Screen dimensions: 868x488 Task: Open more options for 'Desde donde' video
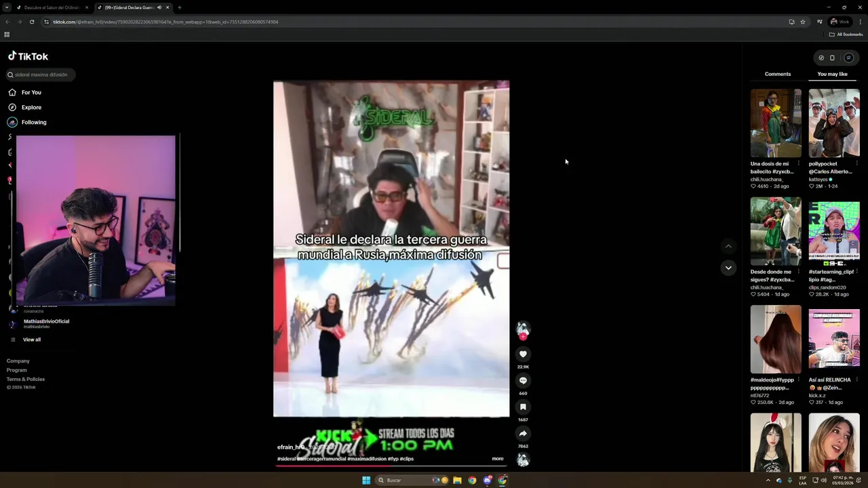pyautogui.click(x=798, y=272)
